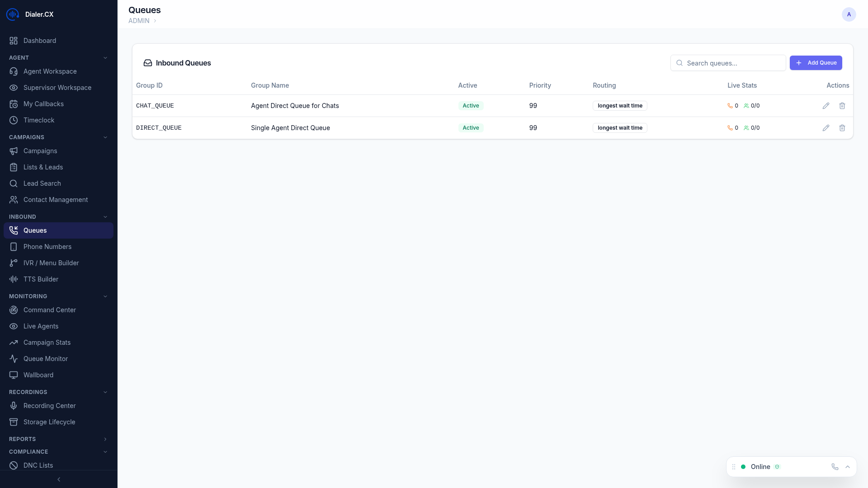Toggle the Active badge on CHAT_QUEUE row
This screenshot has width=868, height=488.
click(x=470, y=105)
